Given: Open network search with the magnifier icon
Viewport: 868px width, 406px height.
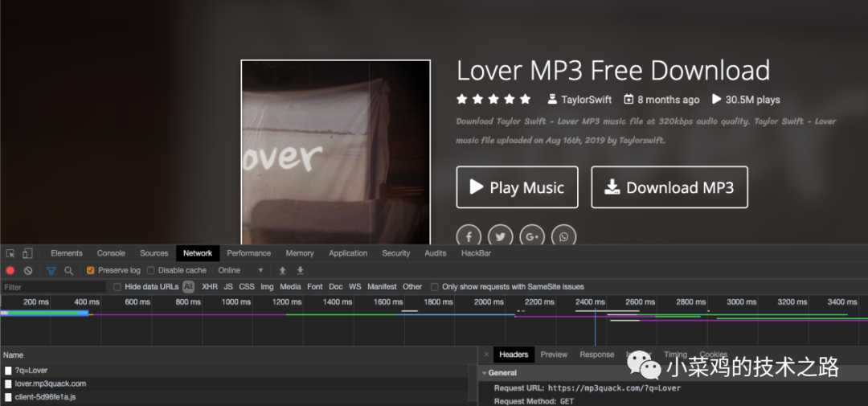Looking at the screenshot, I should point(68,270).
